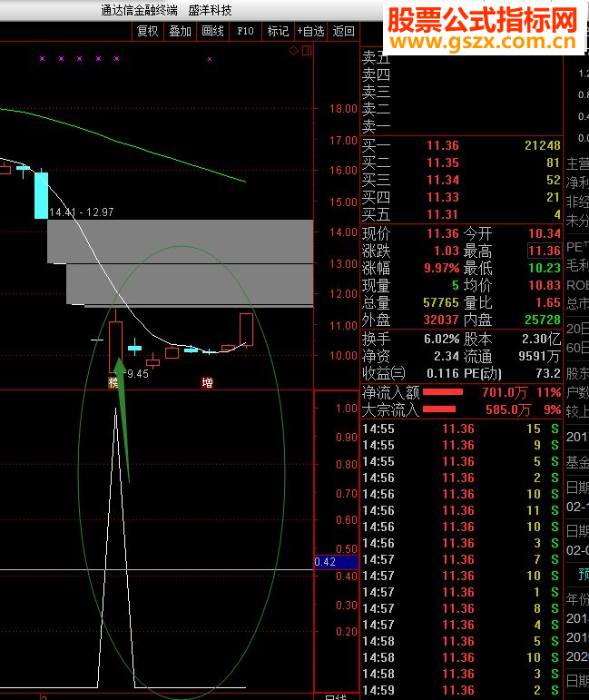Click the 14:59 tick trade row
Screen dimensions: 589x700
point(461,690)
